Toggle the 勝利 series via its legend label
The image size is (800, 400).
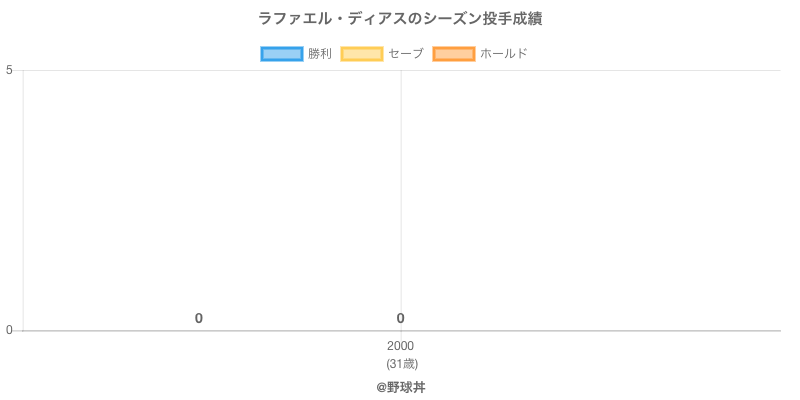point(319,54)
